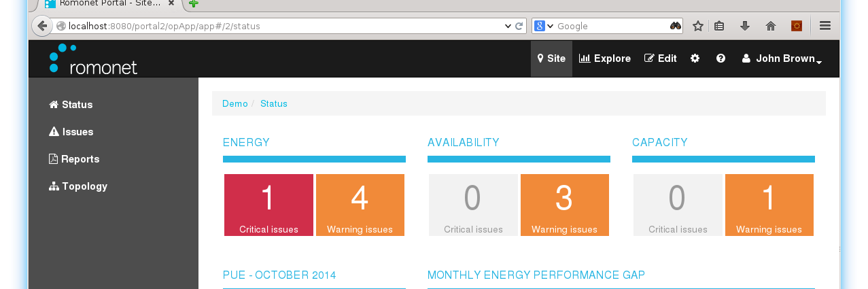
Task: Click the Status breadcrumb link
Action: point(274,103)
